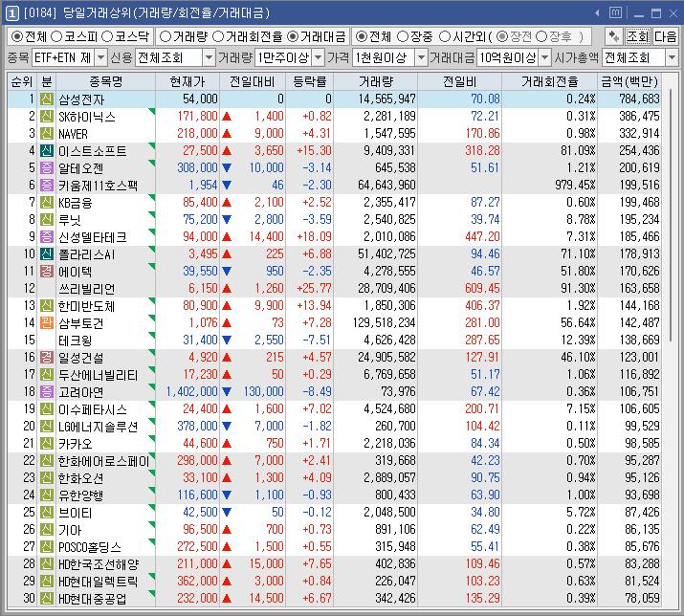Click the 신 badge icon for SK하이닉스
Screen dimensions: 684x616
pos(47,116)
